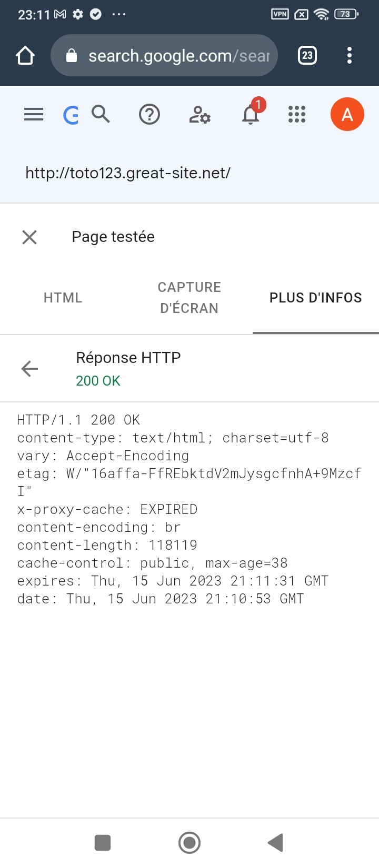Viewport: 379px width, 868px height.
Task: Open the orange account avatar "A"
Action: (347, 114)
